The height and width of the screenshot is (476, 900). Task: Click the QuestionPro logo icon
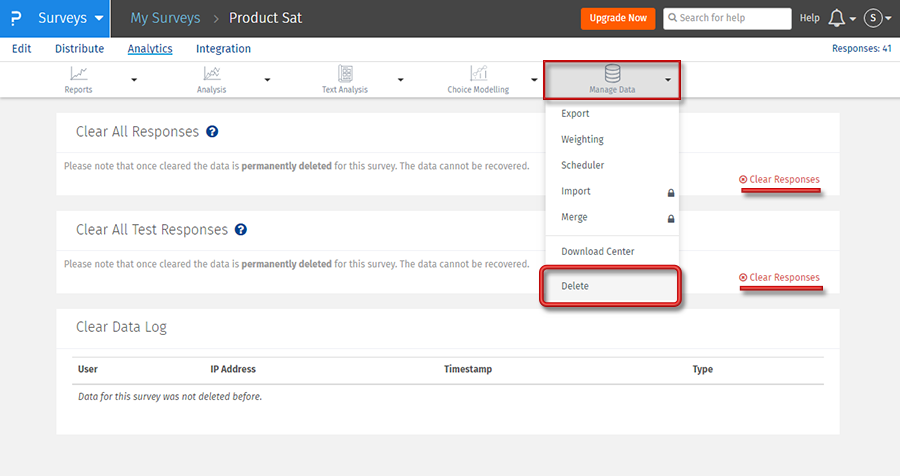click(16, 18)
